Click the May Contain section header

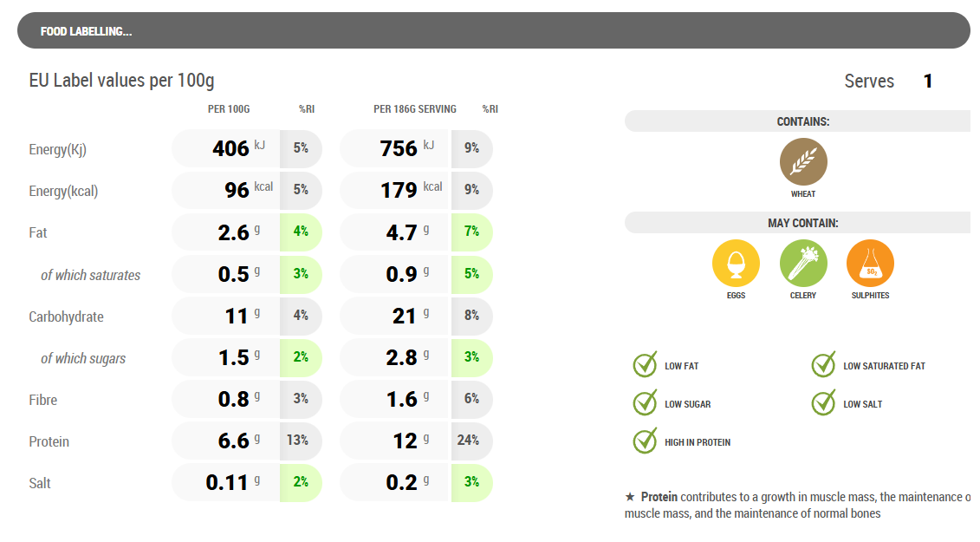[802, 223]
